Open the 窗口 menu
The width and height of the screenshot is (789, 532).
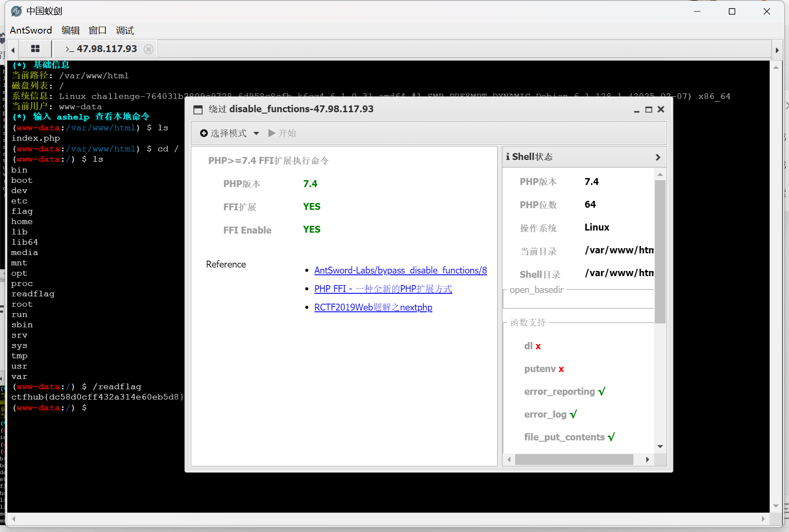98,30
